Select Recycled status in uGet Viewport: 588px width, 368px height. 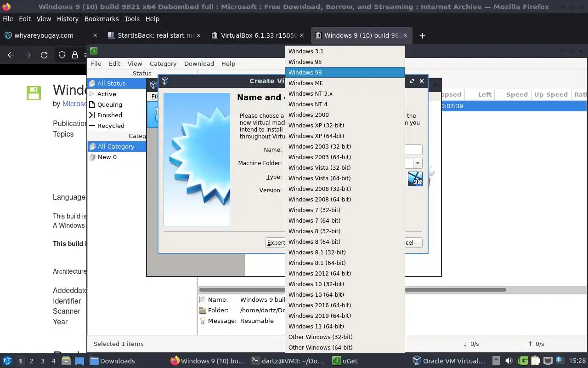click(x=117, y=126)
